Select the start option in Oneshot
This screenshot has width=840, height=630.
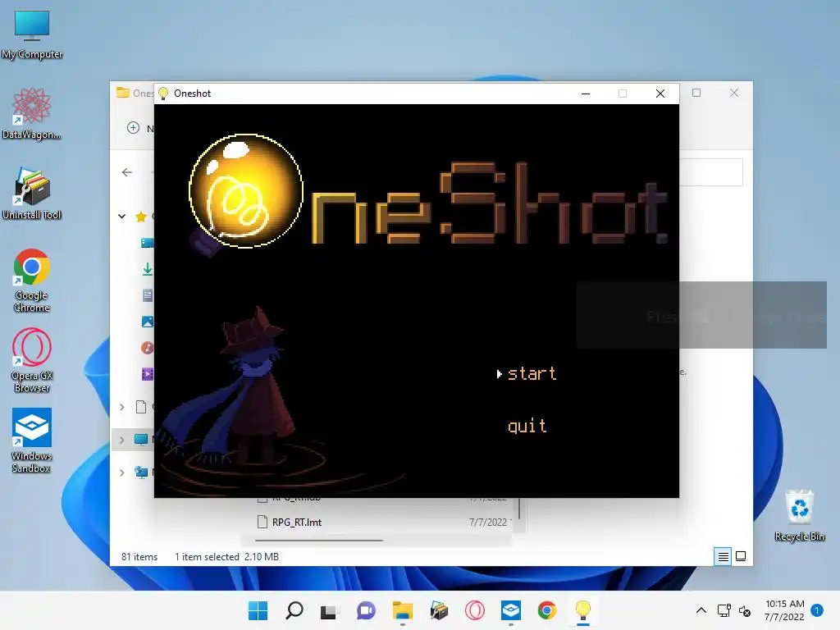click(532, 373)
